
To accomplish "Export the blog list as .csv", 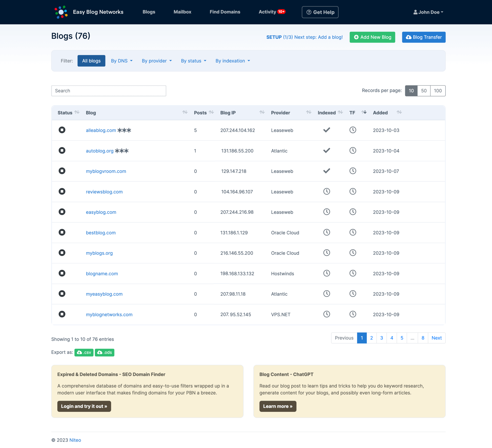I will click(x=84, y=353).
